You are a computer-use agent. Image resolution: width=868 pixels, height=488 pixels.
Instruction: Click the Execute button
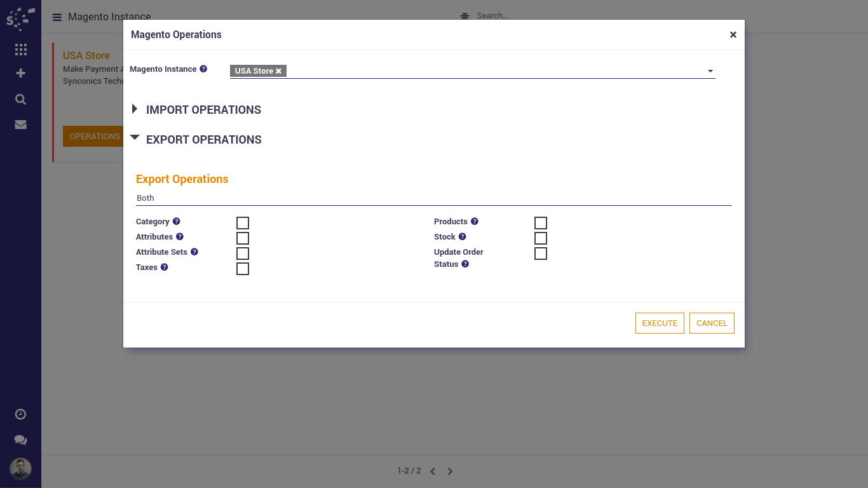[x=660, y=323]
